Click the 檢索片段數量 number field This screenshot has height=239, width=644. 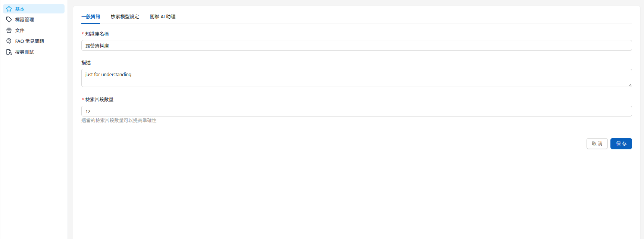point(356,111)
